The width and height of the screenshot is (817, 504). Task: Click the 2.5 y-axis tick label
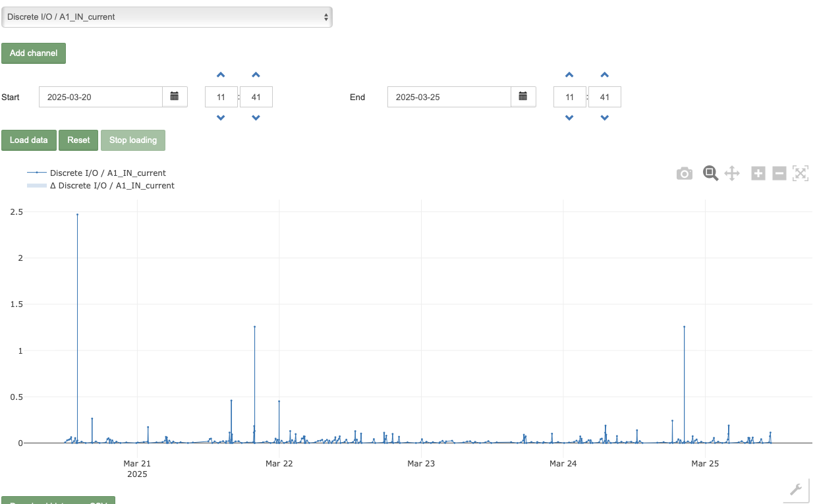click(x=16, y=211)
